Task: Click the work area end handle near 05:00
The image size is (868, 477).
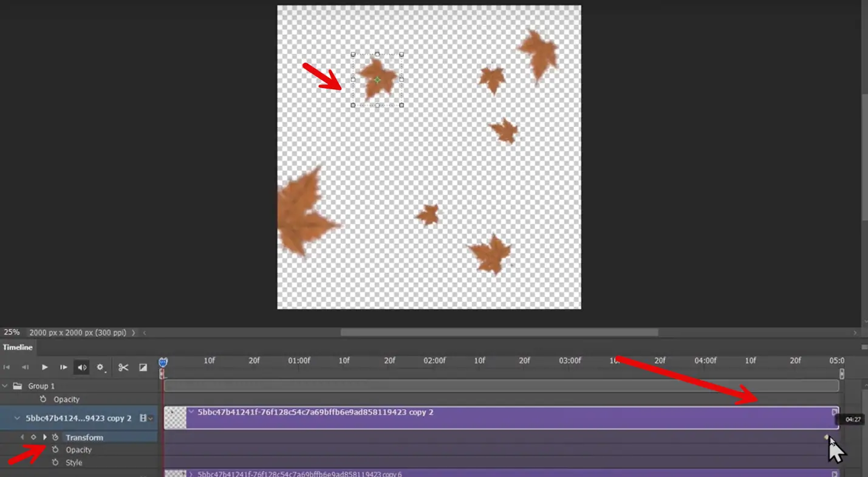Action: point(842,374)
